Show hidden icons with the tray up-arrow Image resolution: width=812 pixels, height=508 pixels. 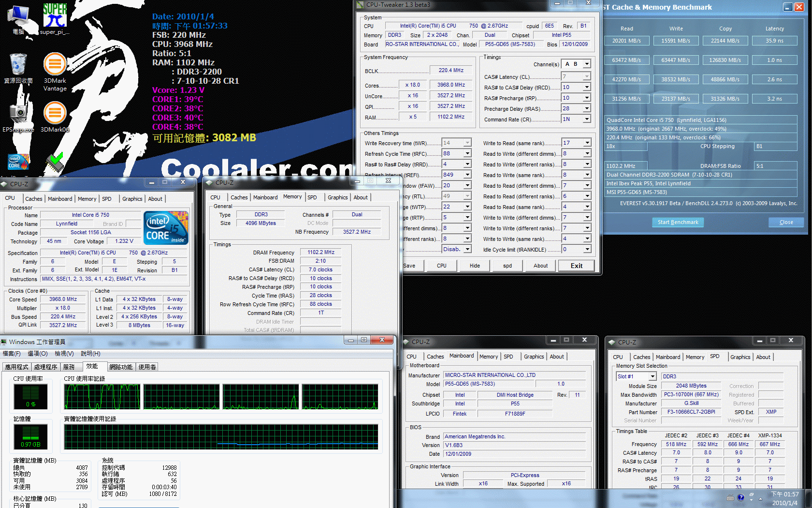(761, 498)
